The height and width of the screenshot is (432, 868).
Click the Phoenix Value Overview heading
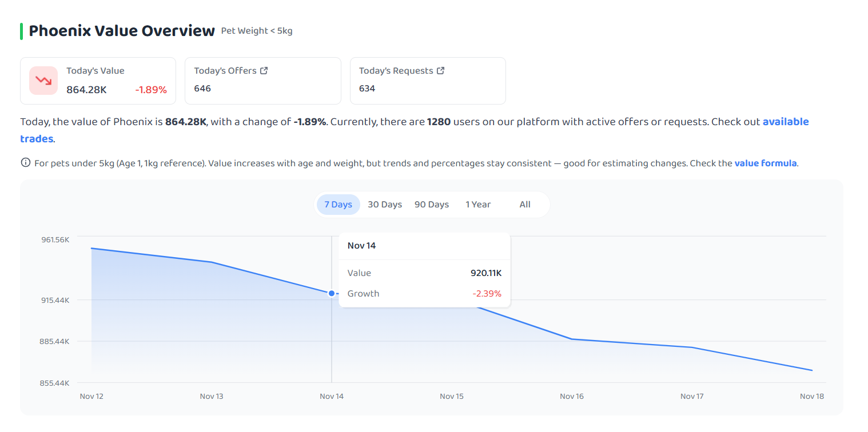pos(122,31)
